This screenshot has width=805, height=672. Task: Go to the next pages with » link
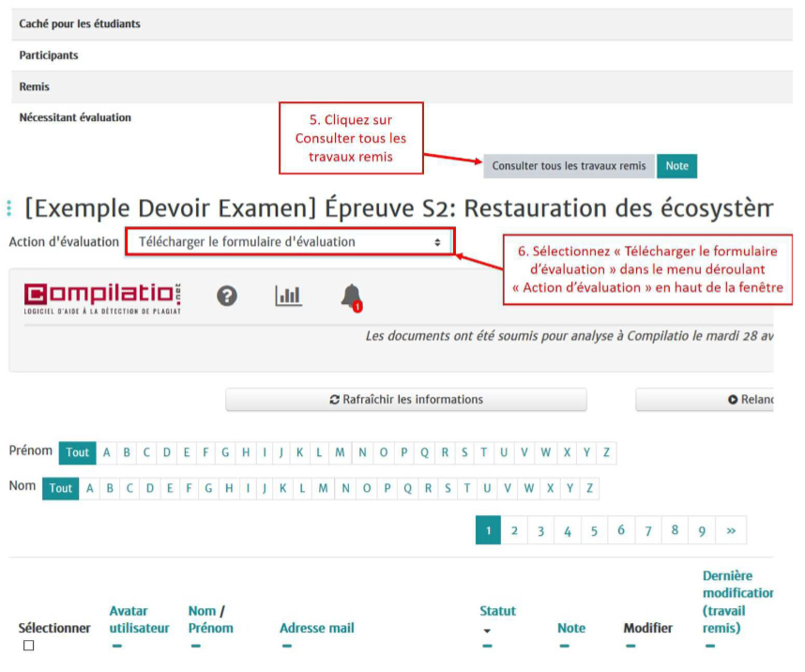[731, 531]
